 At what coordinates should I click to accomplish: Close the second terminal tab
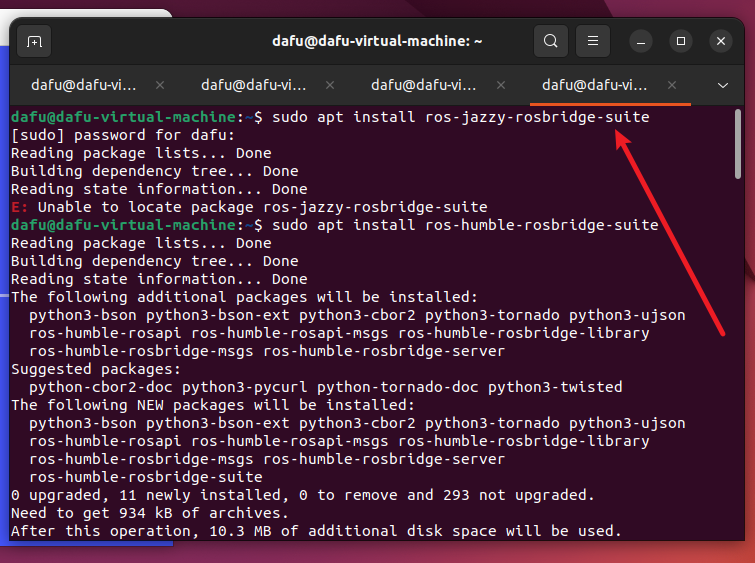330,85
